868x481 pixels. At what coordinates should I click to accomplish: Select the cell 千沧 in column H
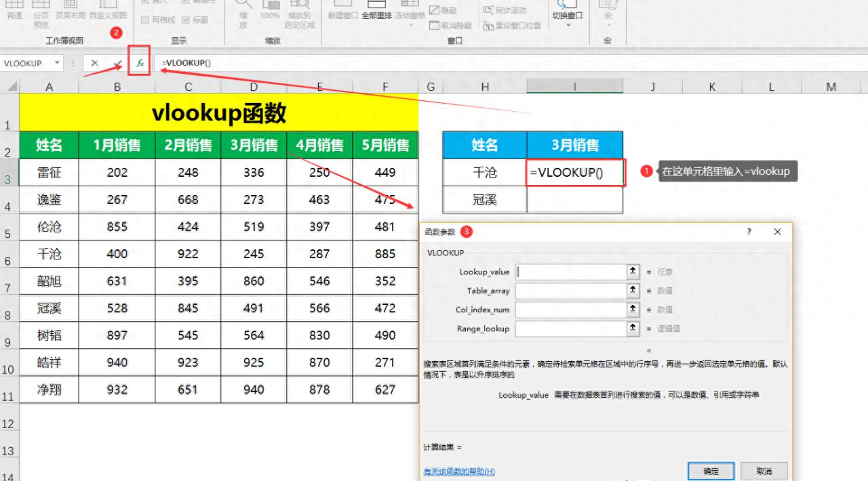click(485, 173)
